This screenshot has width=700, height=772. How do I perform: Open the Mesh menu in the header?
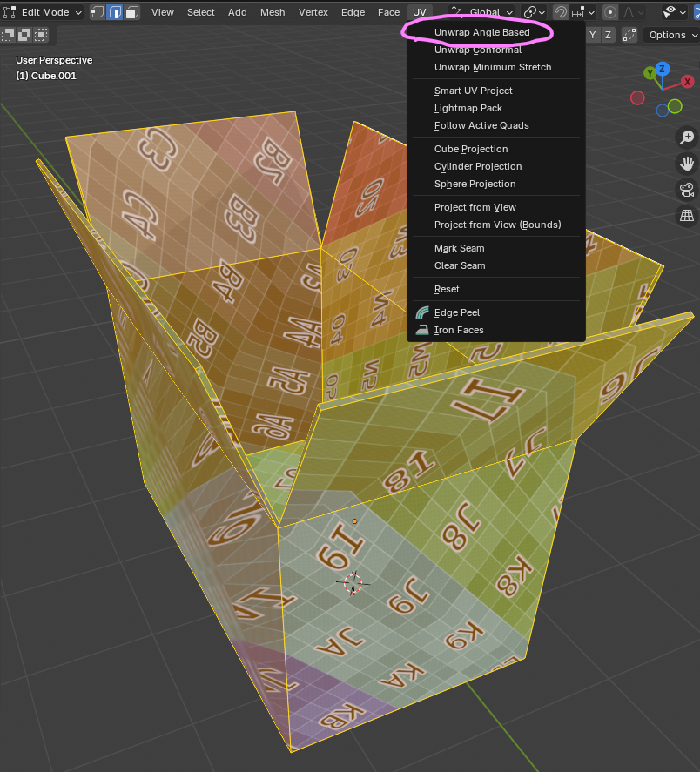[273, 12]
